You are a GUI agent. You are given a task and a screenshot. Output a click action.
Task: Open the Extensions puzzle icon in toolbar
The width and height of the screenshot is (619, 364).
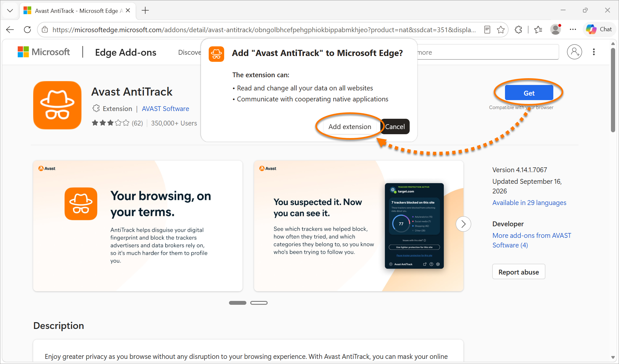[x=518, y=30]
